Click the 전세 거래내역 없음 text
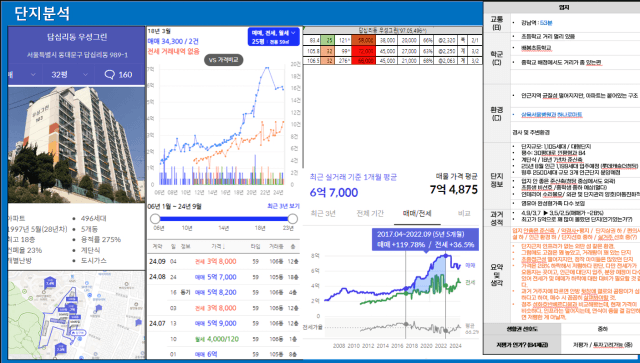 point(173,51)
